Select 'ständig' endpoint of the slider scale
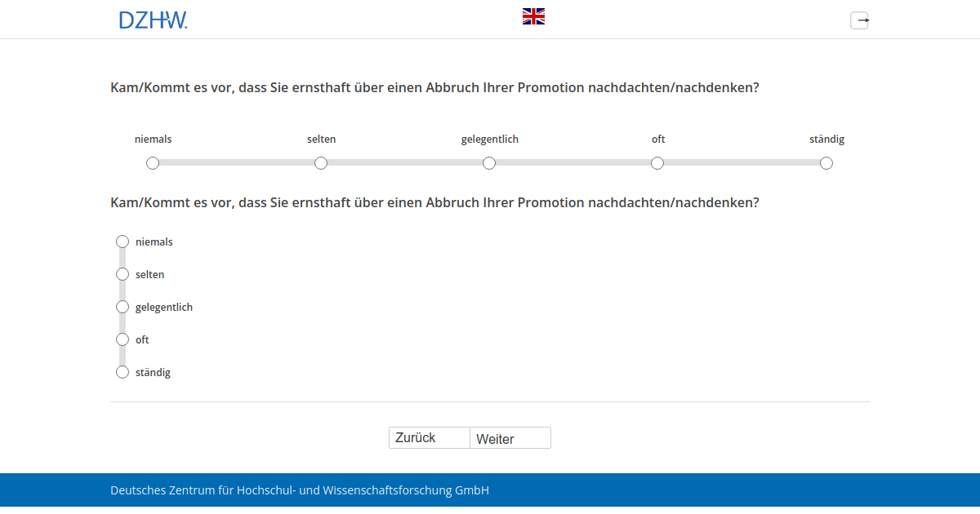 pyautogui.click(x=826, y=163)
